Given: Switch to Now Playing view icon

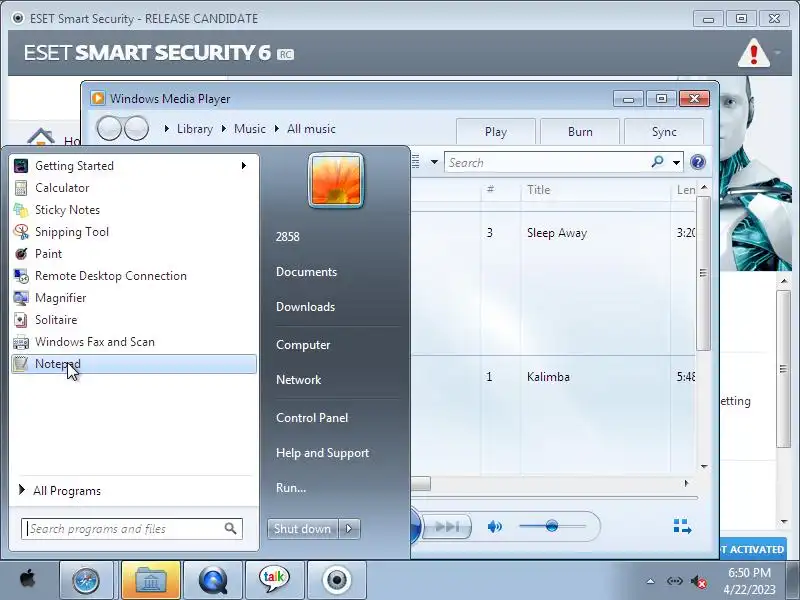Looking at the screenshot, I should pyautogui.click(x=682, y=526).
